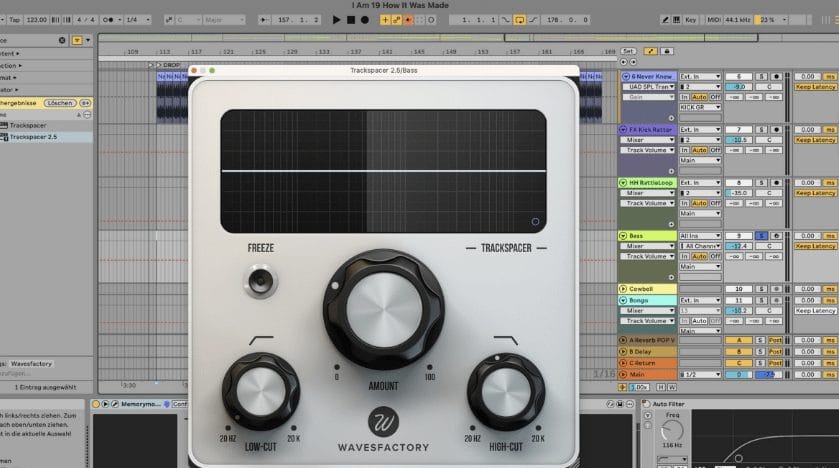Collapse the HH RattleLoop track
This screenshot has width=839, height=468.
coord(623,182)
